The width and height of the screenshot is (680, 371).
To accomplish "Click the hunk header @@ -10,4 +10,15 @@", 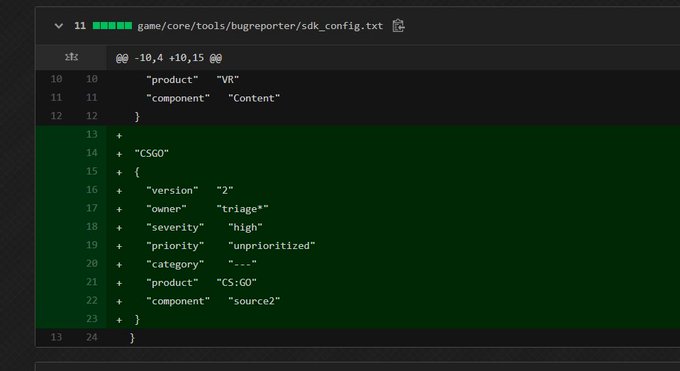I will [x=169, y=58].
